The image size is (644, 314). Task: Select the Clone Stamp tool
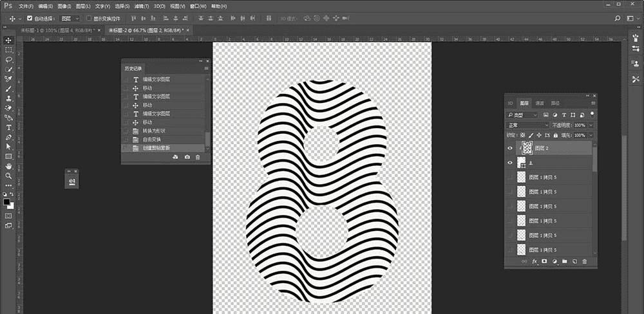[x=8, y=98]
